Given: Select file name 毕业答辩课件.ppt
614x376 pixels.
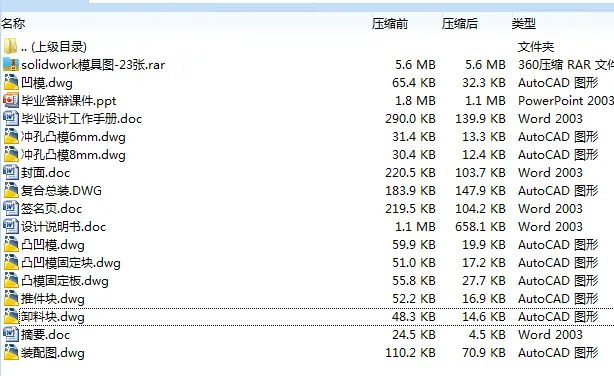Looking at the screenshot, I should pyautogui.click(x=69, y=101).
